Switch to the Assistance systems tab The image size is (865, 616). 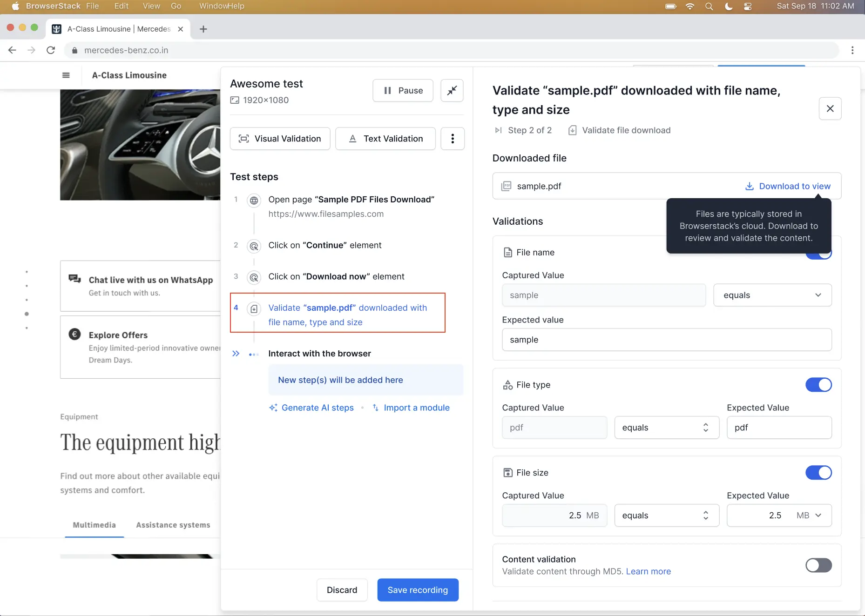(173, 525)
